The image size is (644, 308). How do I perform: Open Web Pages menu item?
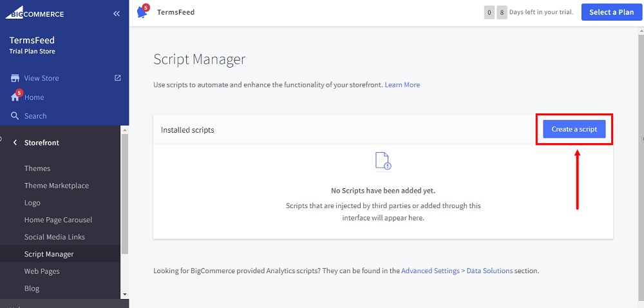[42, 271]
